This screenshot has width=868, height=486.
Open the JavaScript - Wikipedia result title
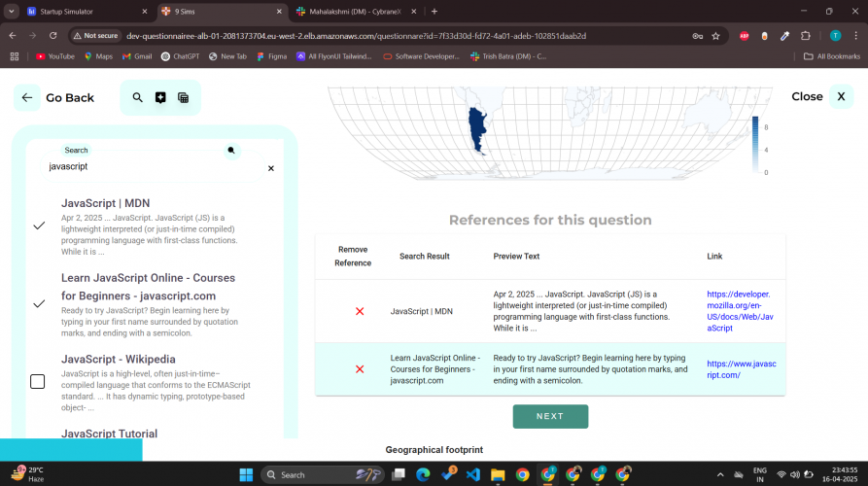click(x=118, y=360)
